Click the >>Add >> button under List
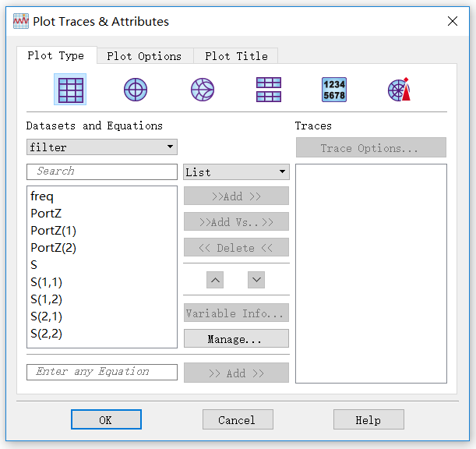The height and width of the screenshot is (449, 476). pos(236,196)
